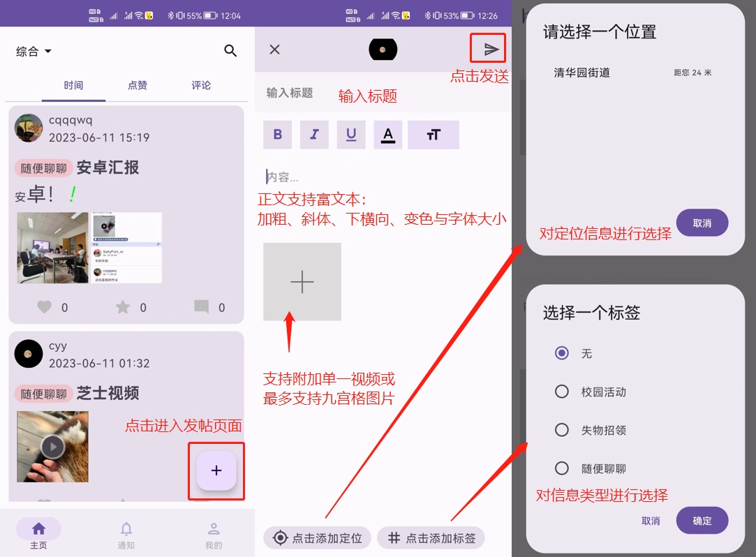Image resolution: width=756 pixels, height=557 pixels.
Task: Open the 我的 profile tab
Action: pyautogui.click(x=214, y=535)
